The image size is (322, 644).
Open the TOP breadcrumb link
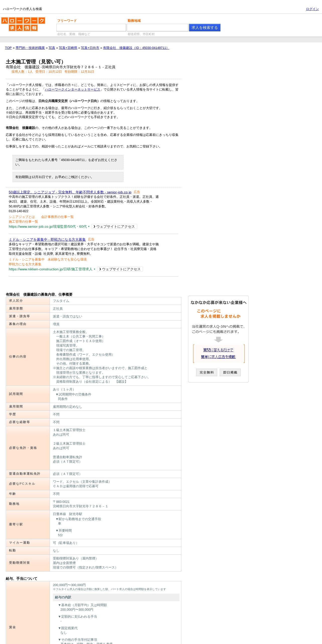[8, 48]
